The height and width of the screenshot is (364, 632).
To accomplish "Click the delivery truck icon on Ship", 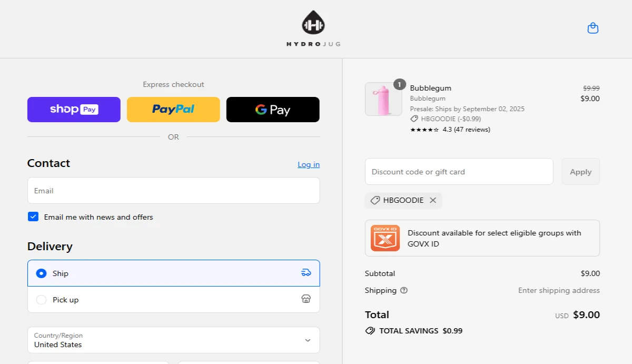I will (x=306, y=273).
